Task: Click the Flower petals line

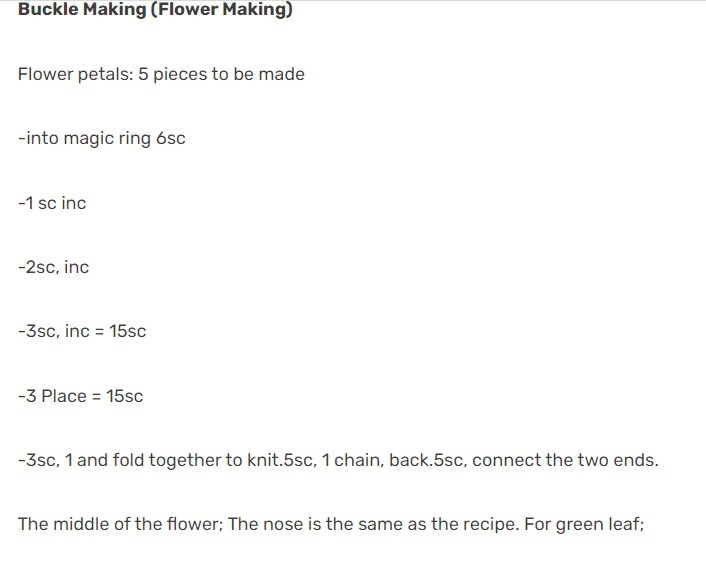Action: coord(161,74)
